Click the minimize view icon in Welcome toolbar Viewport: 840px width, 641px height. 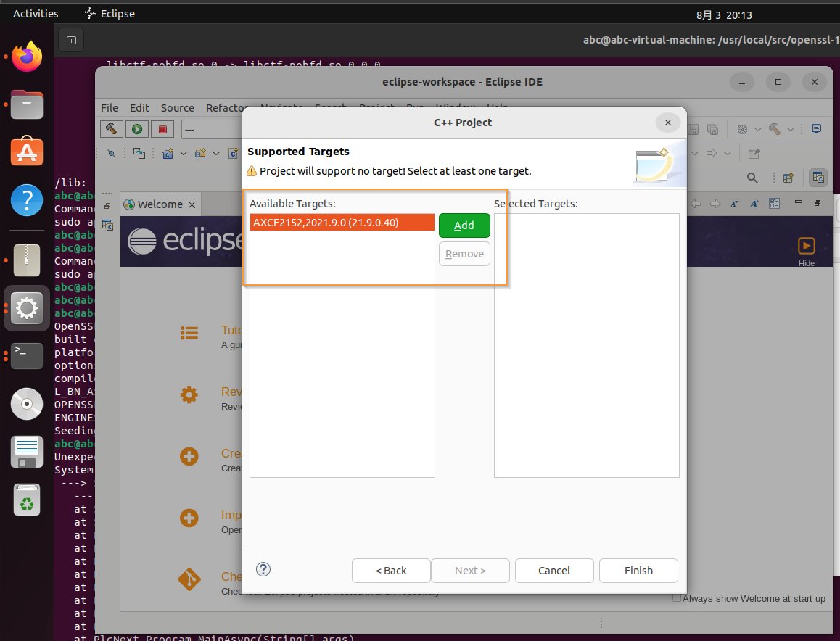[798, 202]
